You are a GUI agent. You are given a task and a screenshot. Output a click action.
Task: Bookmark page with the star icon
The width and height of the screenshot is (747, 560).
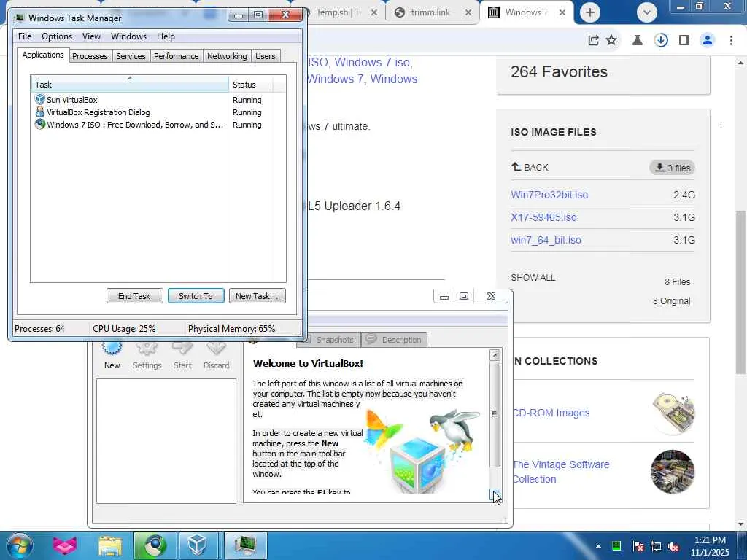[x=611, y=41]
